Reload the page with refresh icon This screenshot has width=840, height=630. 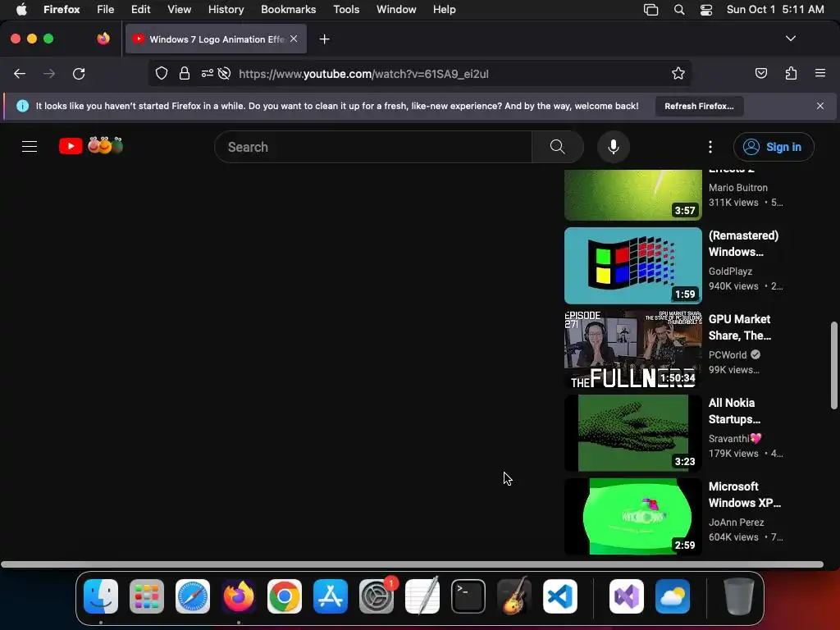79,73
